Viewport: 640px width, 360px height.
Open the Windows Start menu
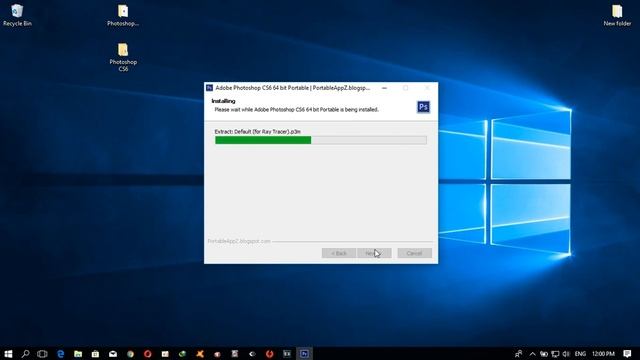tap(8, 354)
